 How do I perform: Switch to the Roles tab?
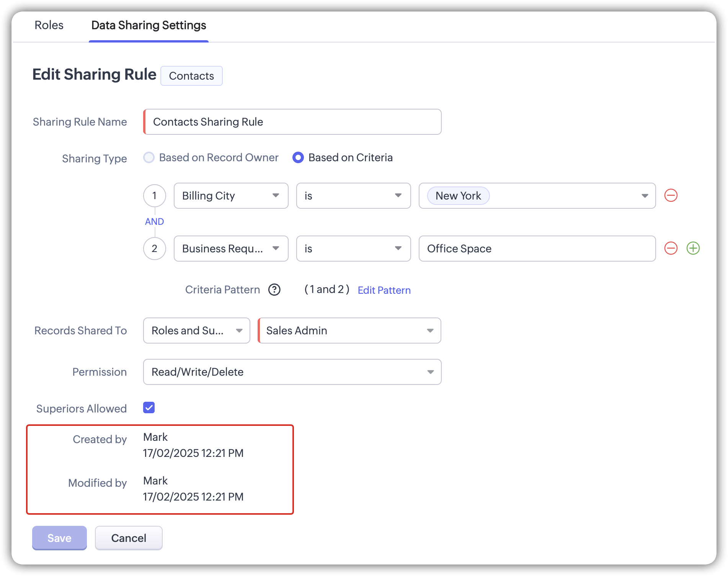point(49,25)
